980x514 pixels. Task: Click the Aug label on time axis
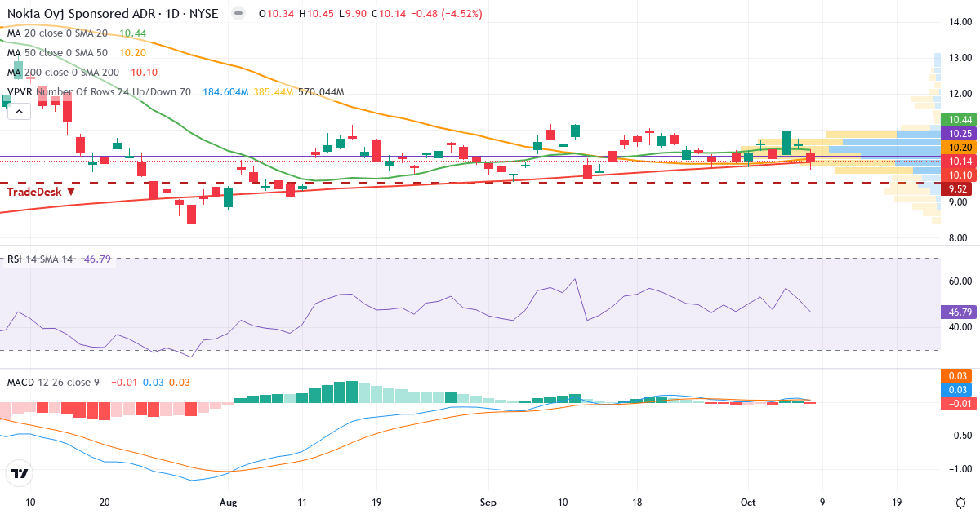(x=229, y=503)
